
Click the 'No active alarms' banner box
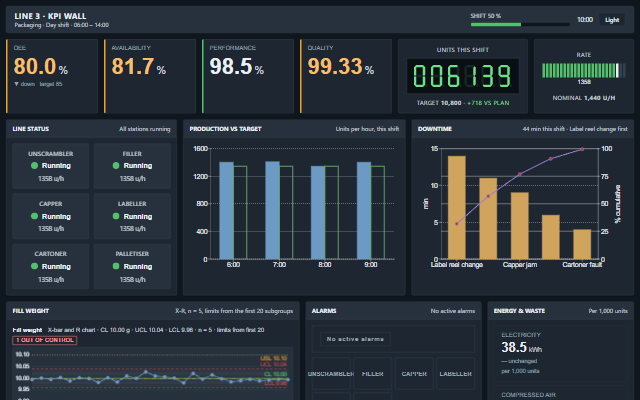355,339
